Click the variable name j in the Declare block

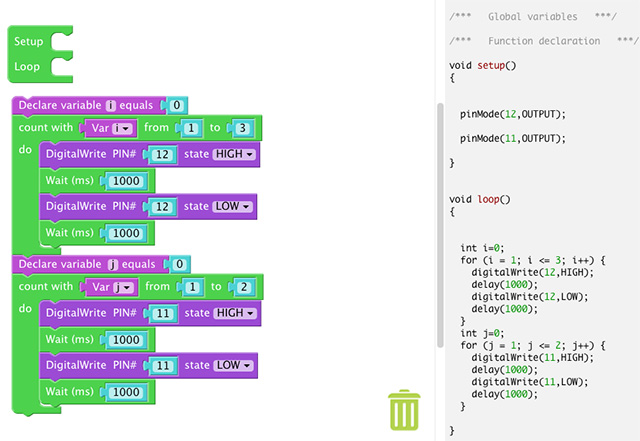point(112,265)
